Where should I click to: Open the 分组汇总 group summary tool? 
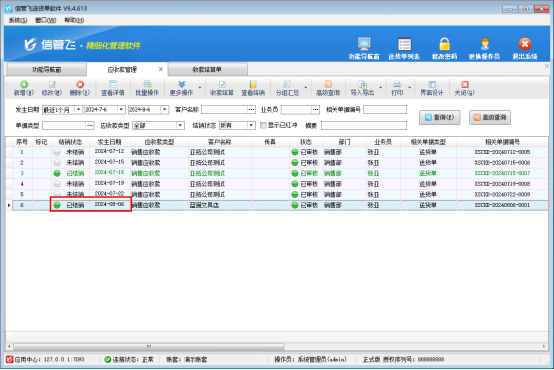tap(287, 88)
